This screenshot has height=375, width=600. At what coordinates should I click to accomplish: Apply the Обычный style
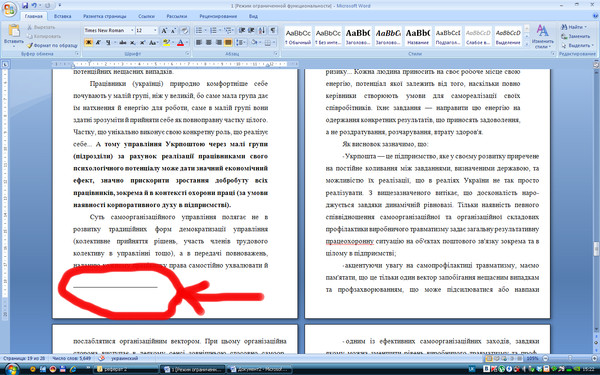[x=298, y=37]
